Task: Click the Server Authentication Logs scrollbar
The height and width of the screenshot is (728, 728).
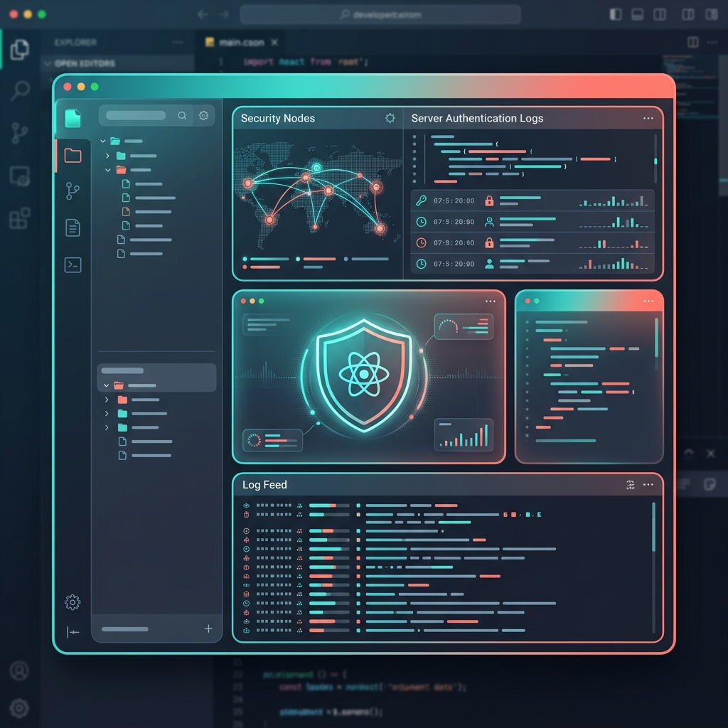Action: tap(655, 159)
